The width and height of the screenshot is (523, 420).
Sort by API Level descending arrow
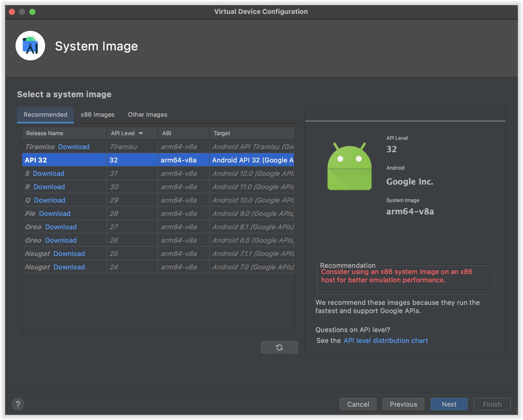141,133
